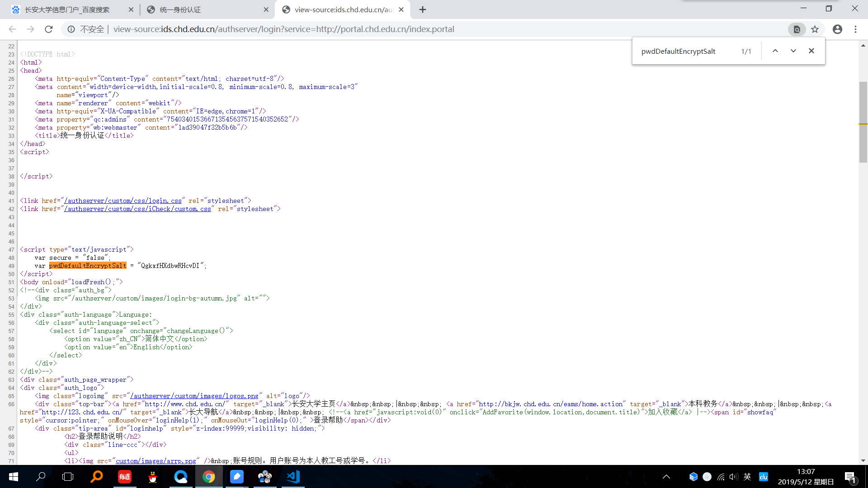Open the login.css stylesheet link

click(x=123, y=201)
